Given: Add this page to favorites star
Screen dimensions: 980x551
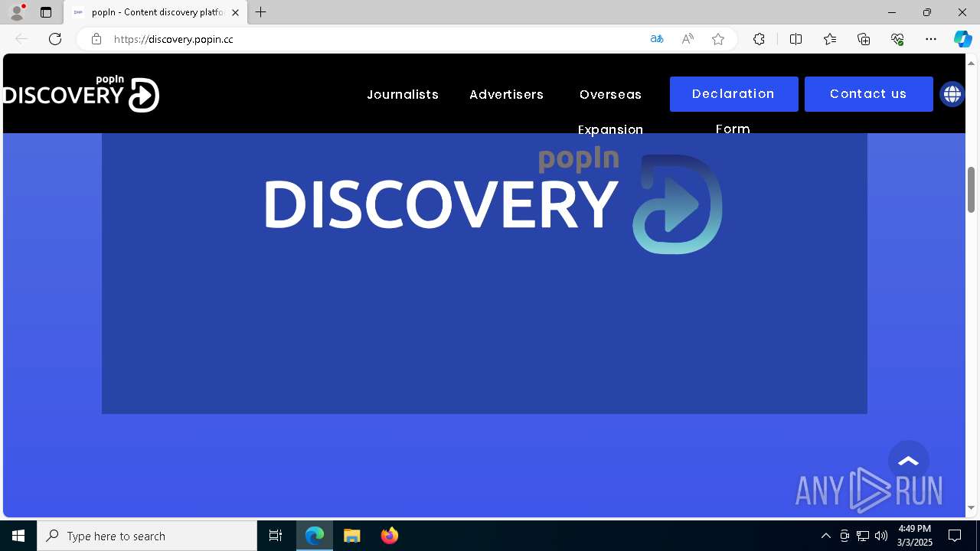Looking at the screenshot, I should point(718,39).
